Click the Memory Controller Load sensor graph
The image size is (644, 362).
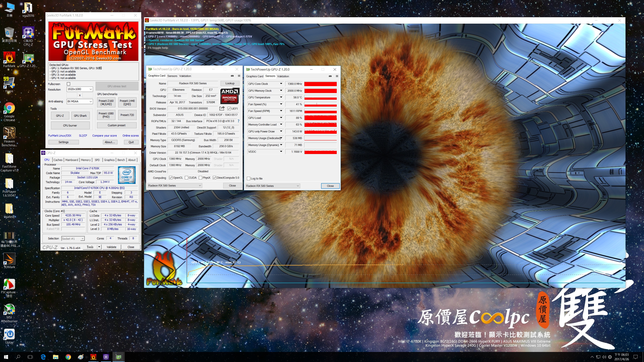click(x=320, y=124)
